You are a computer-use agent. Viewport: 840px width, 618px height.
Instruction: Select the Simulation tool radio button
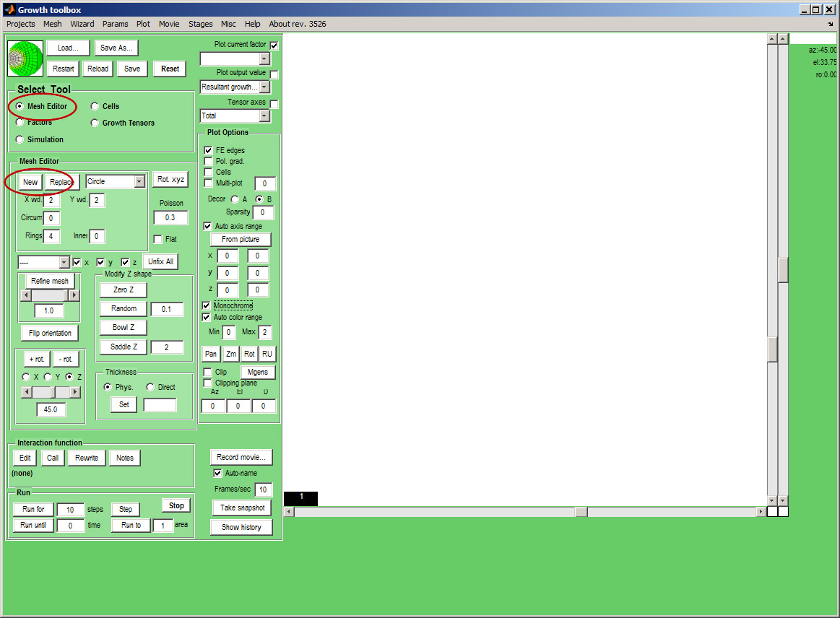pos(20,139)
